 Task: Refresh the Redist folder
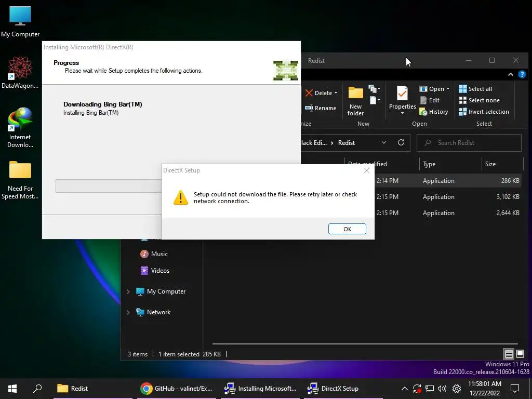pos(401,142)
